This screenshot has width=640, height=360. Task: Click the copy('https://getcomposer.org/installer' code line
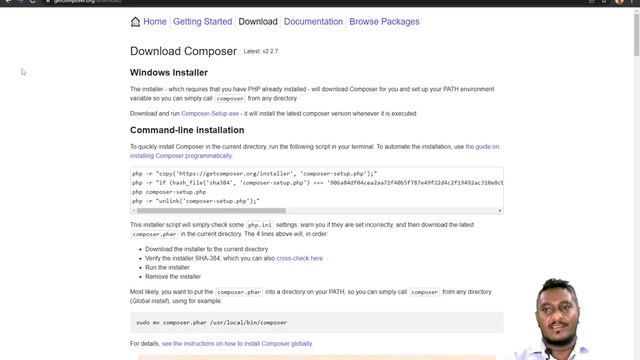point(254,173)
